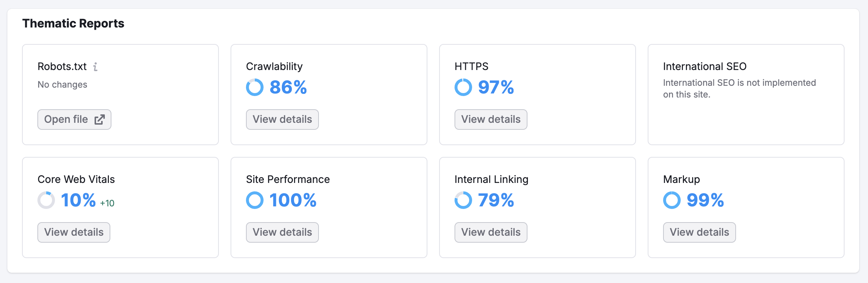Click the Core Web Vitals donut chart

point(47,200)
